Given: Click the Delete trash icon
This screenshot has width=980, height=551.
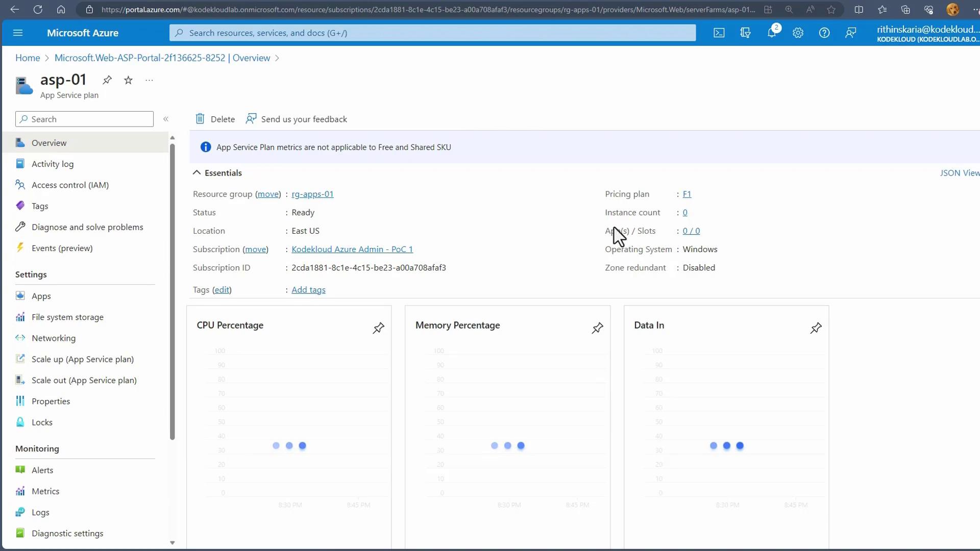Looking at the screenshot, I should pos(200,119).
